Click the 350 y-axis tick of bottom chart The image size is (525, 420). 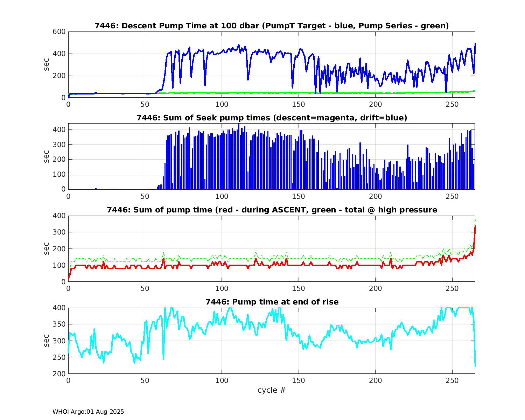(59, 324)
